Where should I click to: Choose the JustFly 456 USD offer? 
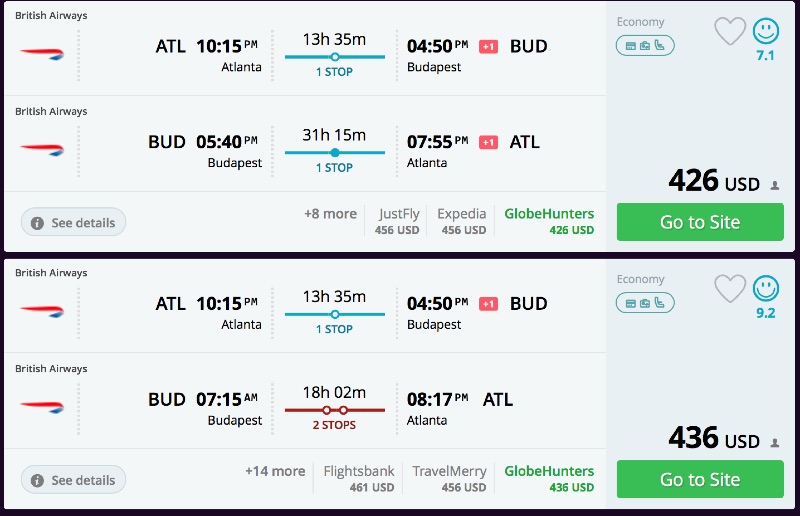click(398, 221)
